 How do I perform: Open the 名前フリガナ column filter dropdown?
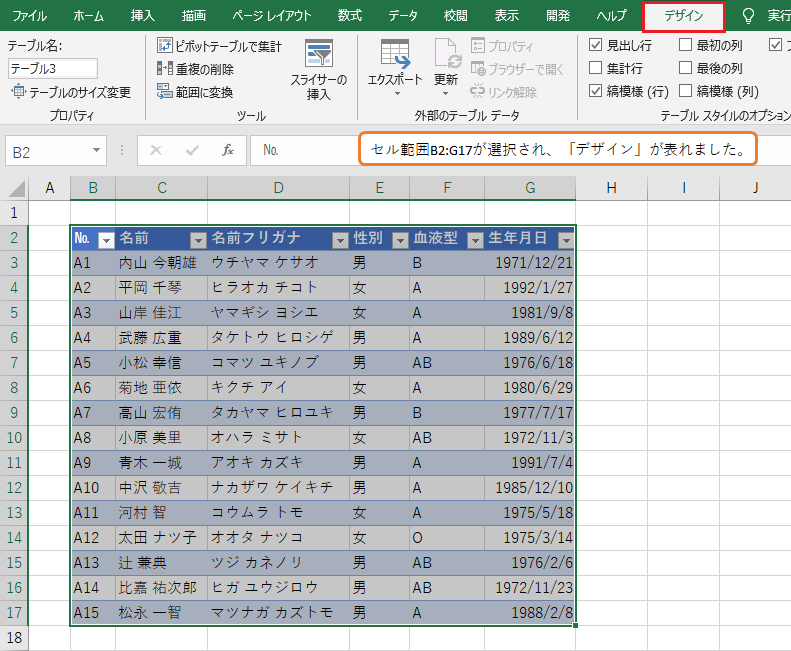pyautogui.click(x=341, y=240)
